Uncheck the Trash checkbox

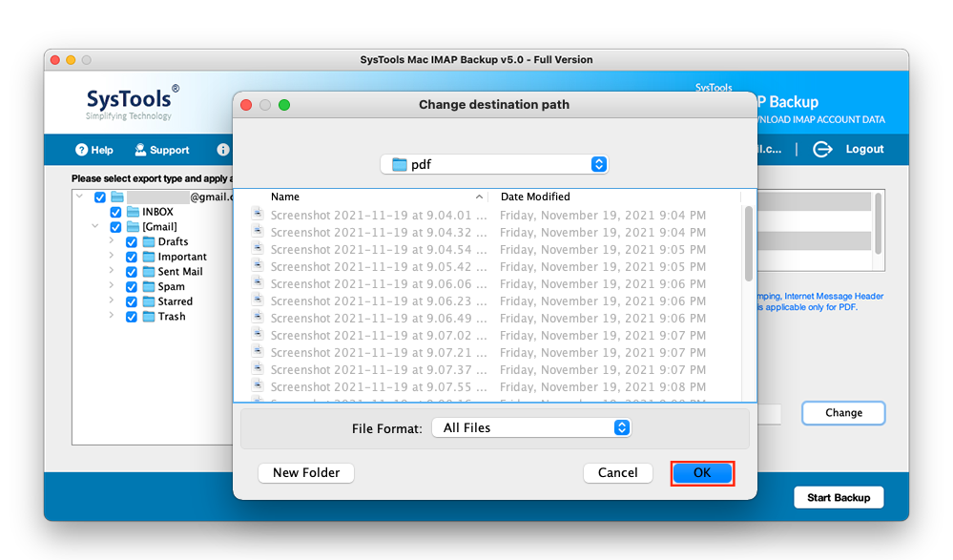pyautogui.click(x=132, y=317)
